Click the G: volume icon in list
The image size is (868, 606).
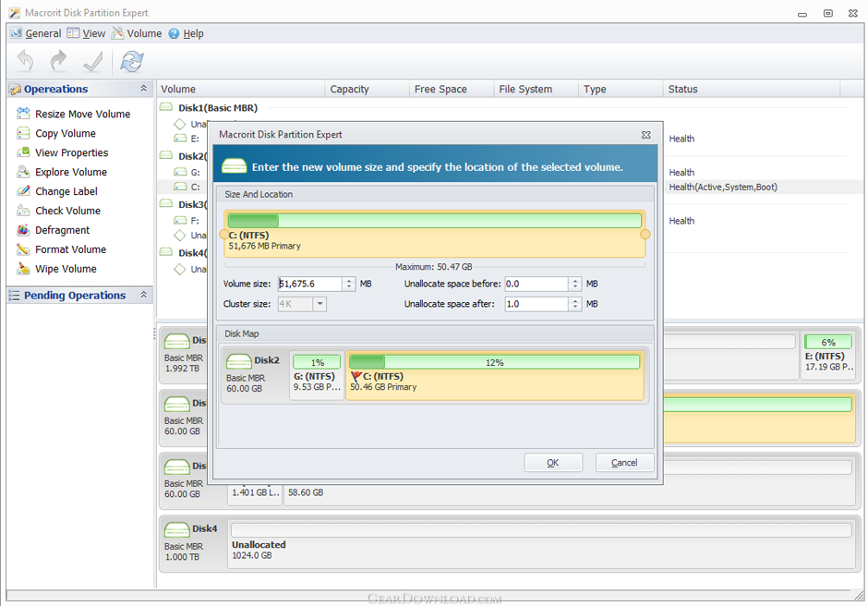click(180, 172)
